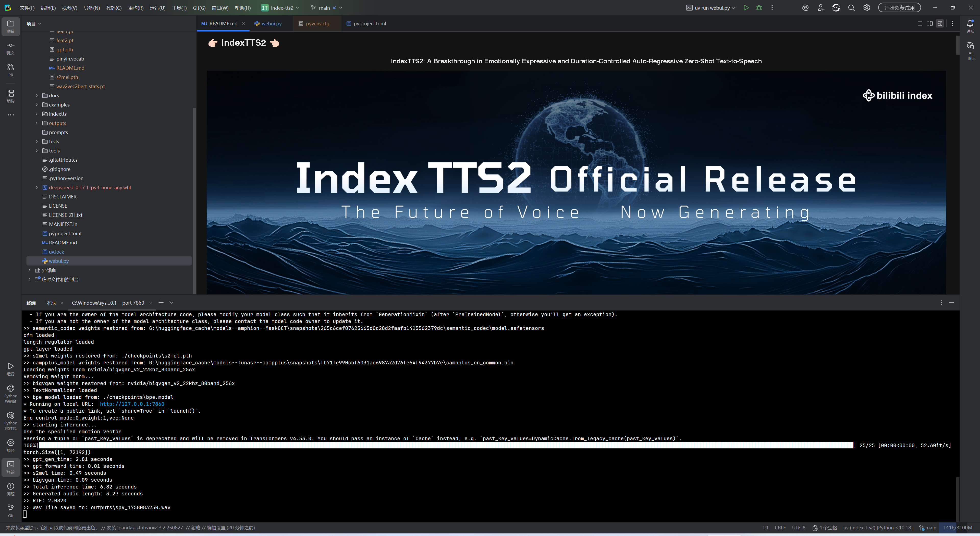980x536 pixels.
Task: Open the Structure tool window
Action: (x=11, y=96)
